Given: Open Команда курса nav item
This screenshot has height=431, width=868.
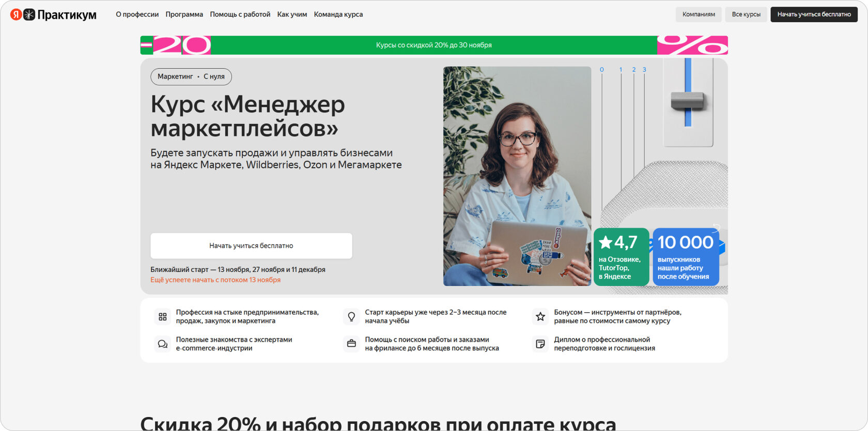Looking at the screenshot, I should tap(338, 14).
